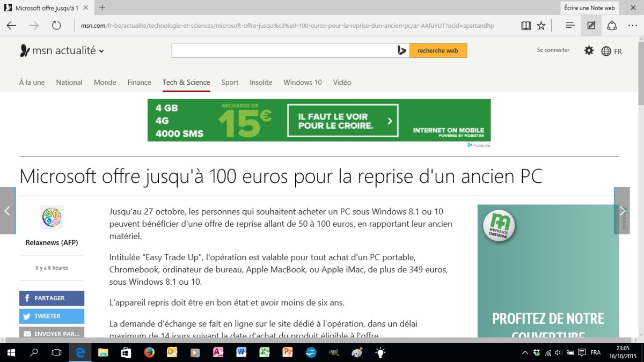The width and height of the screenshot is (644, 362).
Task: Start writing a Web Note
Action: (x=591, y=25)
